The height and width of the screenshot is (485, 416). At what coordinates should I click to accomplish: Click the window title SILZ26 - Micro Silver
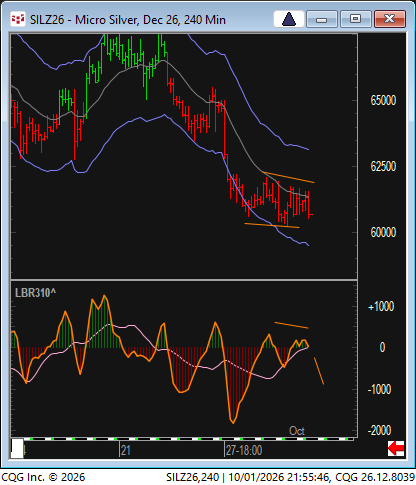(128, 20)
